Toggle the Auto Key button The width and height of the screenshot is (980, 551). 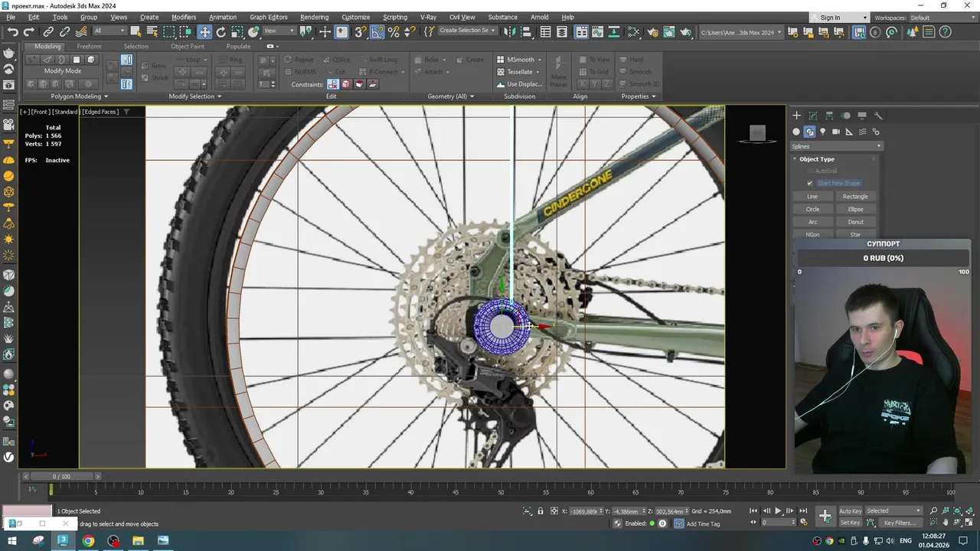850,511
